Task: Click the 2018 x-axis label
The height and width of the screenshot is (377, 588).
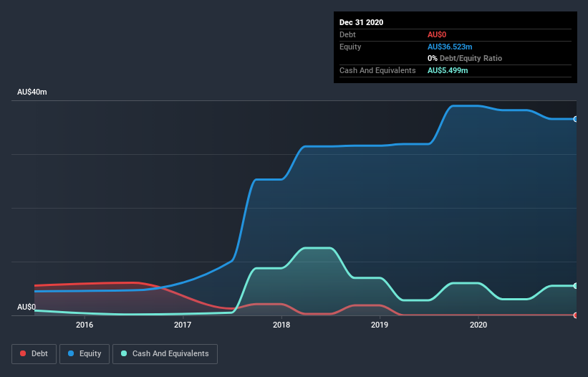Action: pos(281,325)
